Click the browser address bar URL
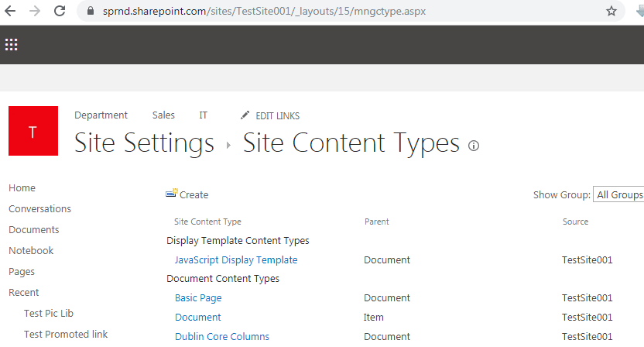The width and height of the screenshot is (644, 347). [x=264, y=11]
